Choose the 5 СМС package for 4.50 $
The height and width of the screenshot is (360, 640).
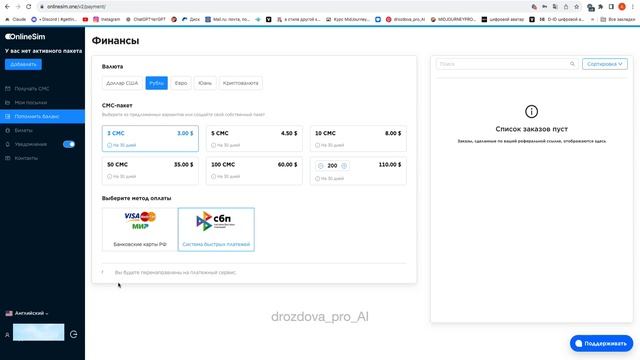[x=254, y=138]
